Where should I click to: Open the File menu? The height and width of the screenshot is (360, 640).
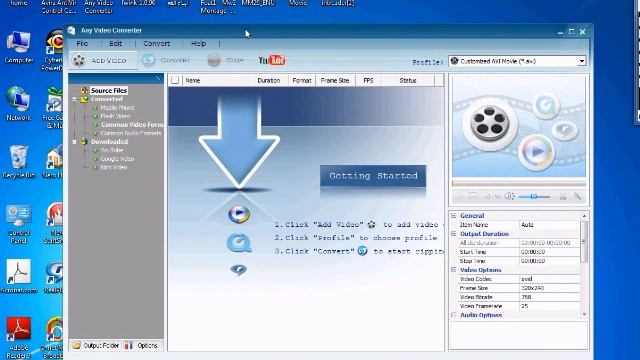[x=82, y=43]
